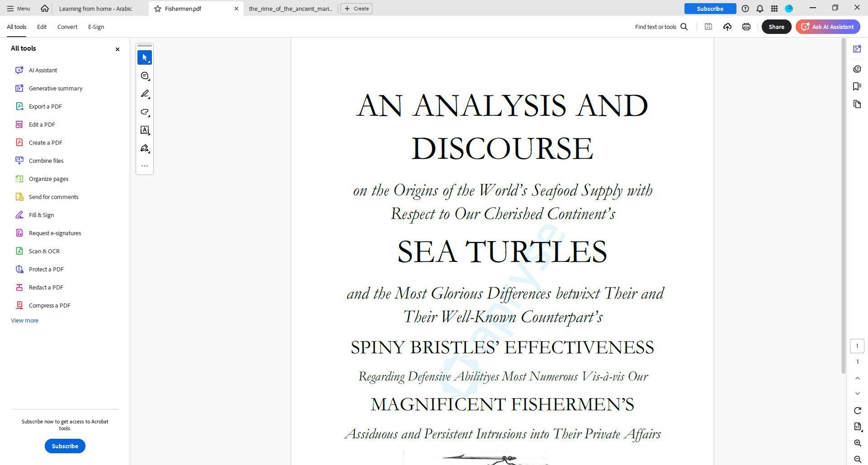Switch to the Convert menu tab
868x465 pixels.
click(67, 27)
